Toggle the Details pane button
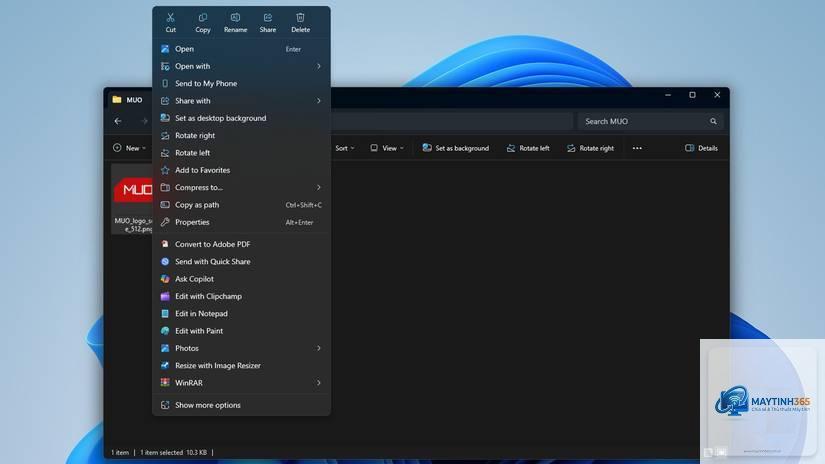This screenshot has width=825, height=464. [701, 148]
